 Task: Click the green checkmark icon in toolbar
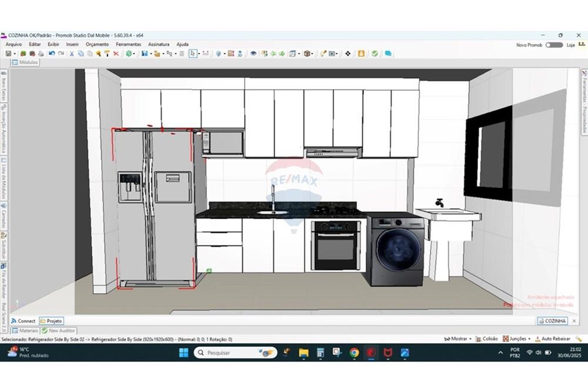coord(375,53)
